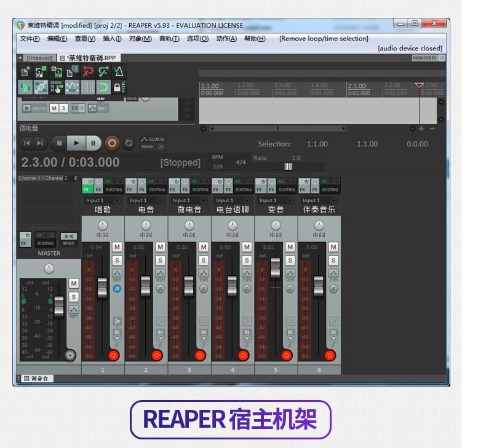486x448 pixels.
Task: Open the 音轨(T) menu
Action: coord(169,39)
